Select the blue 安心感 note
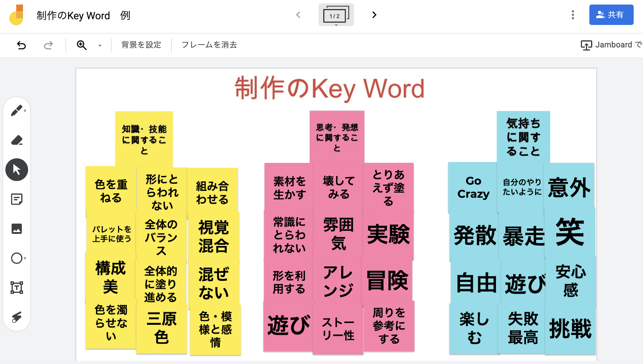Image resolution: width=643 pixels, height=364 pixels. pyautogui.click(x=571, y=281)
